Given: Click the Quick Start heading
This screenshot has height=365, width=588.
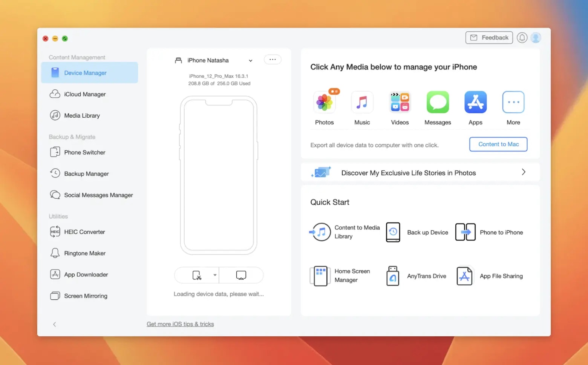Looking at the screenshot, I should [x=330, y=202].
